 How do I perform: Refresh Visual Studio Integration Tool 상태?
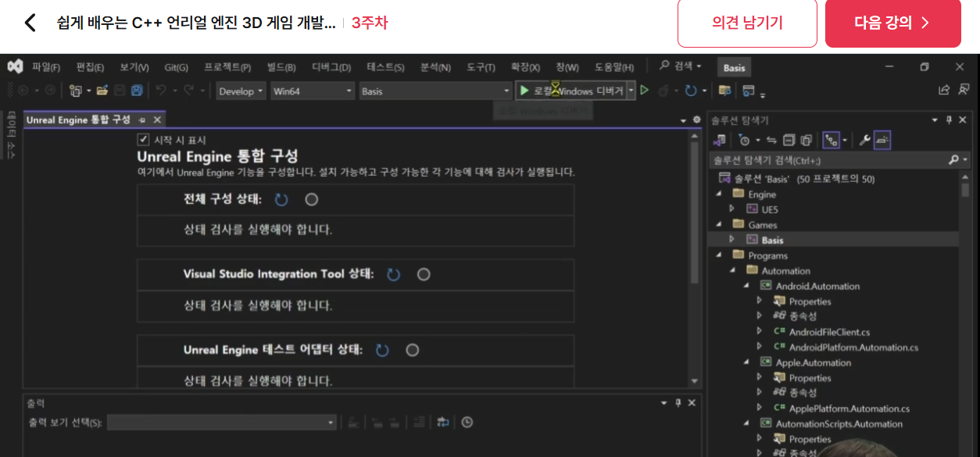(394, 275)
